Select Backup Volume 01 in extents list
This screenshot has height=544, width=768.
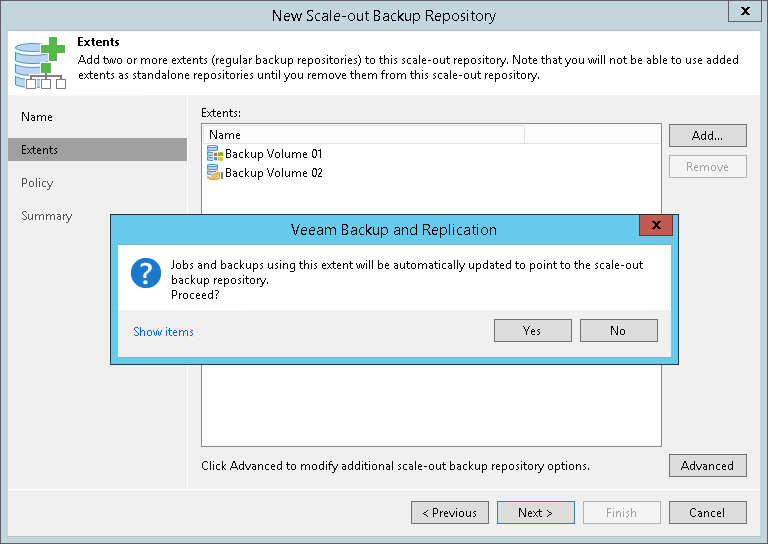[273, 154]
